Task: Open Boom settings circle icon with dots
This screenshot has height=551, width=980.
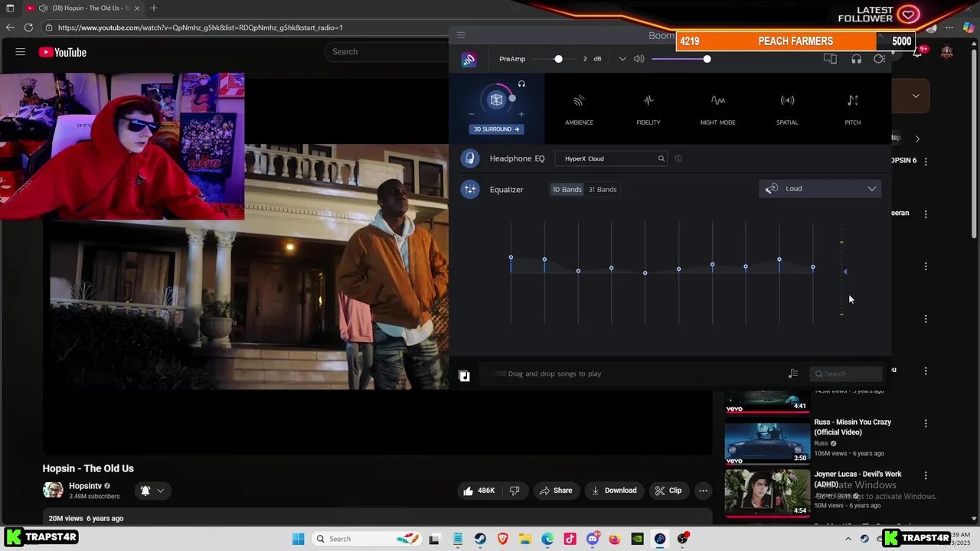Action: 880,59
